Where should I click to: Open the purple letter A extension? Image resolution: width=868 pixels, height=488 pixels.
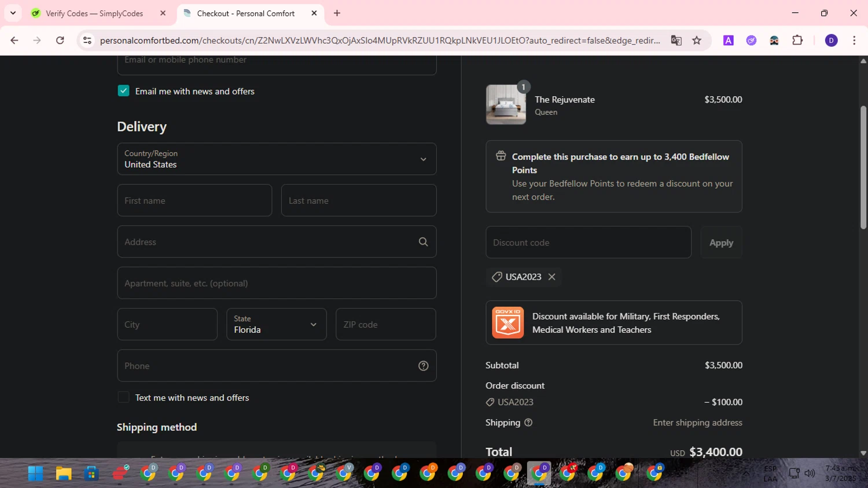pos(729,41)
